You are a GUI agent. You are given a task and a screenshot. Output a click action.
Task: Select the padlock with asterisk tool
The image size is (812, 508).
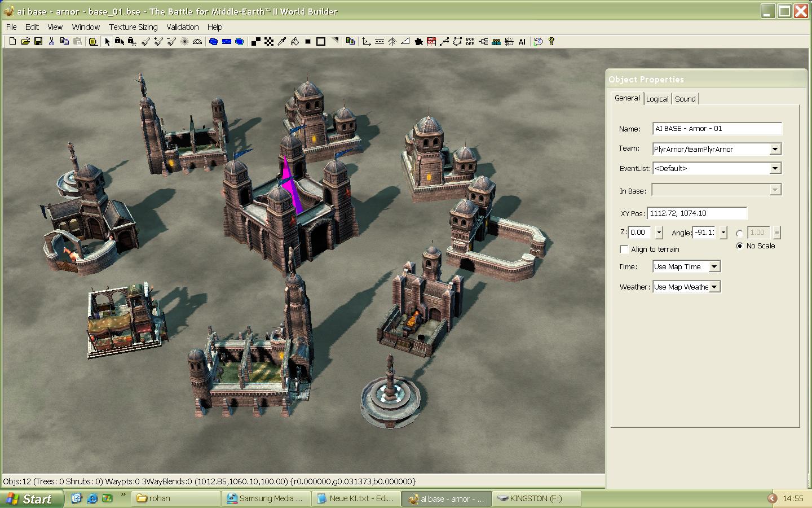[x=132, y=41]
